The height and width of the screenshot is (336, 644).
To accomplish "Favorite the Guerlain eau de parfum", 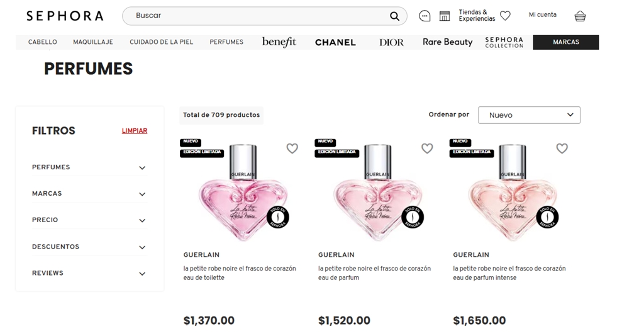I will pyautogui.click(x=427, y=148).
